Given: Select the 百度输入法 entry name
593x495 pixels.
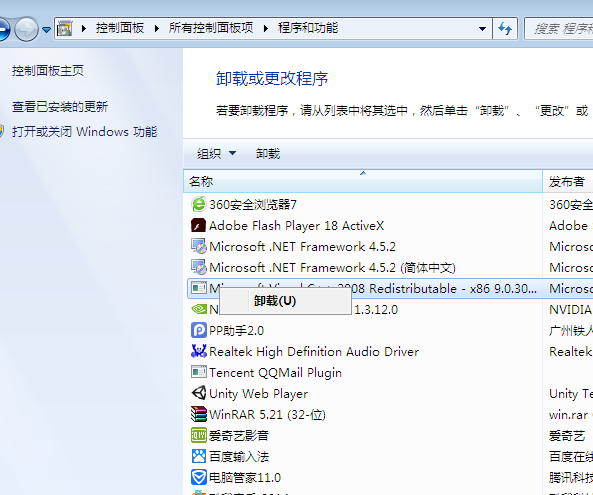Looking at the screenshot, I should point(239,456).
